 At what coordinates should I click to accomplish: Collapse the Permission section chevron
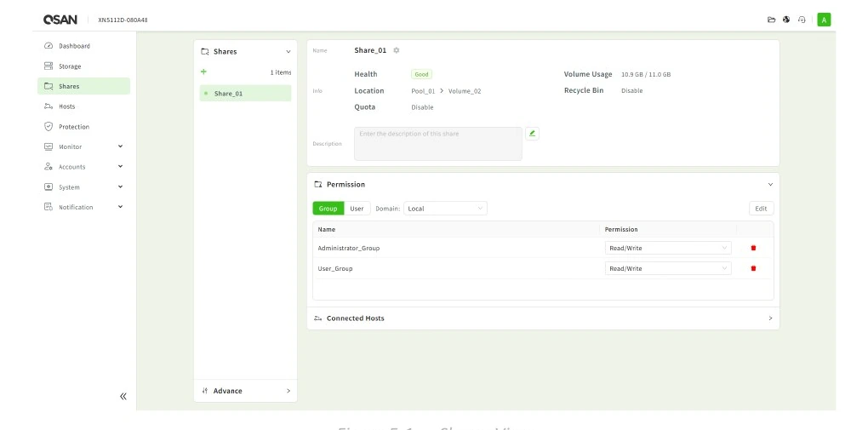pos(770,185)
